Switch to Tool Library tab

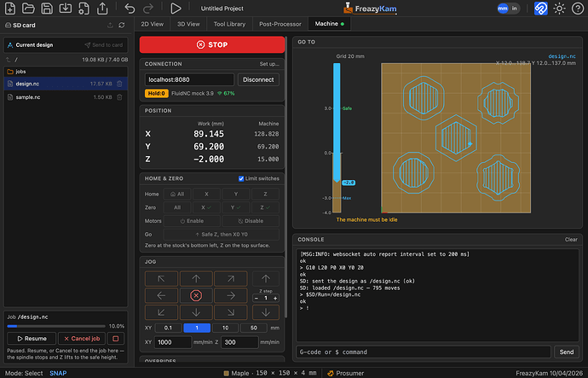229,24
